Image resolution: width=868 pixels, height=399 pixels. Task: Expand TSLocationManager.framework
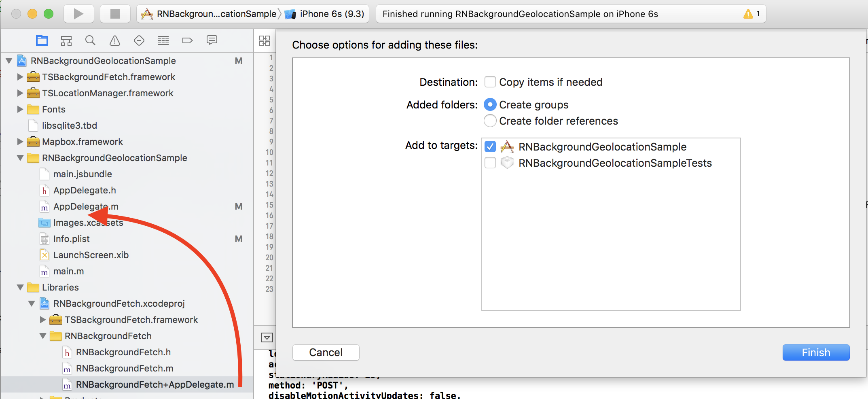tap(20, 93)
